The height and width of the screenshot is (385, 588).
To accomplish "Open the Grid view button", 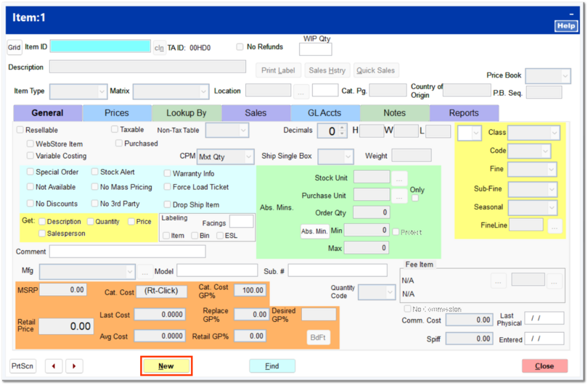I will (x=14, y=47).
